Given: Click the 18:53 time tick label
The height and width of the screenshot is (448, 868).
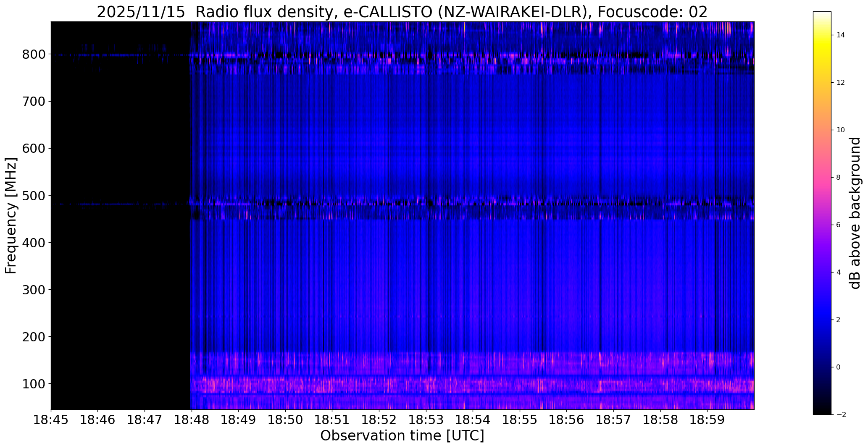Looking at the screenshot, I should point(426,420).
